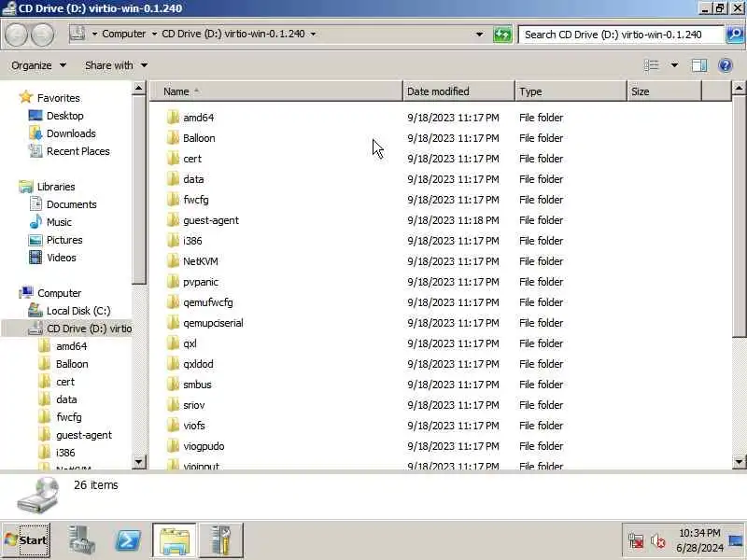
Task: Click the Computer breadcrumb segment
Action: tap(124, 34)
